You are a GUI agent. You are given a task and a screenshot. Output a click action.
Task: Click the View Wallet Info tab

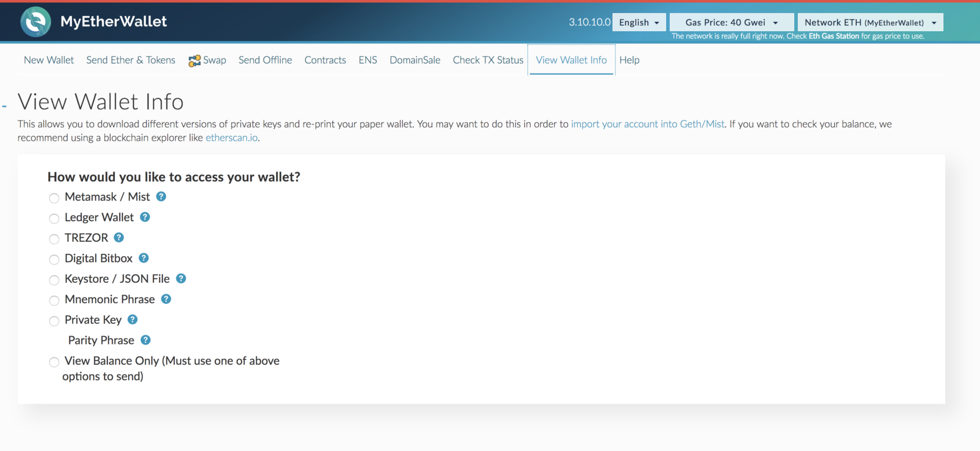coord(571,60)
